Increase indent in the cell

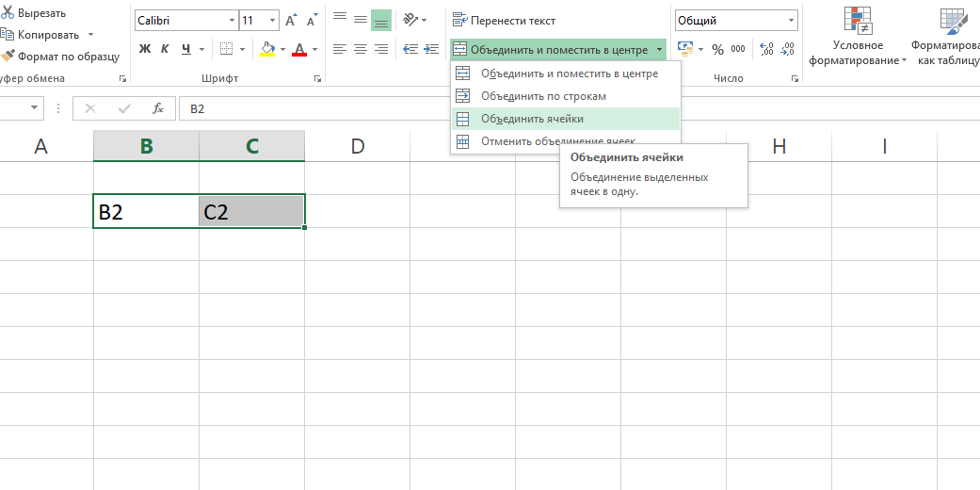[x=431, y=49]
